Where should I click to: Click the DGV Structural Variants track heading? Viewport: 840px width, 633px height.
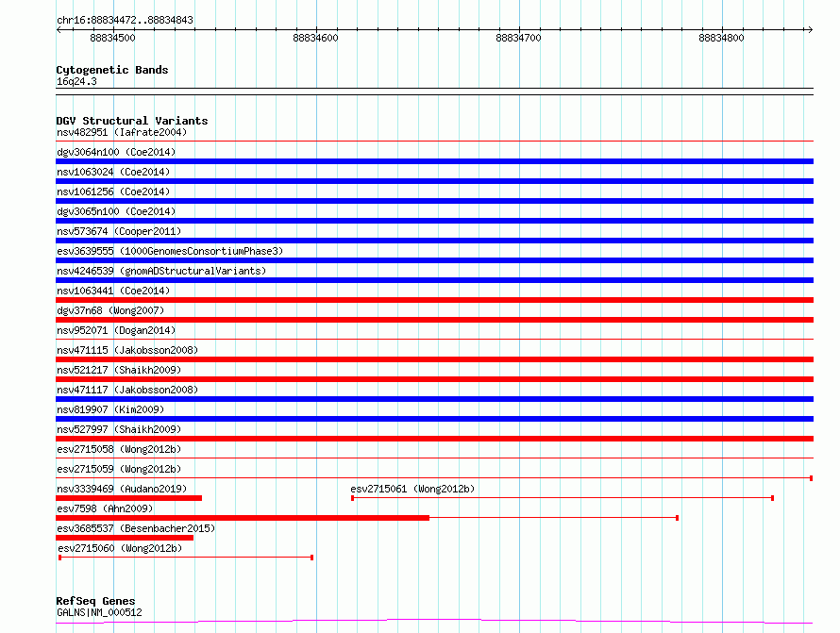tap(132, 121)
